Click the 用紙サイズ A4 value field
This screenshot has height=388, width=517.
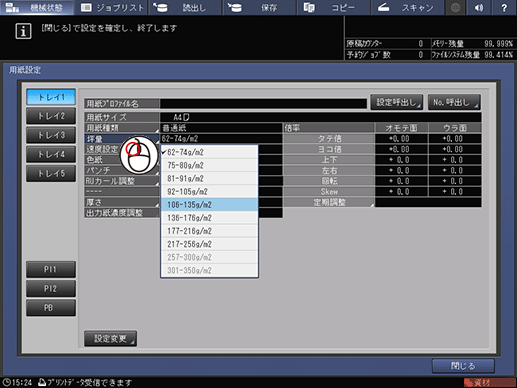coord(321,117)
